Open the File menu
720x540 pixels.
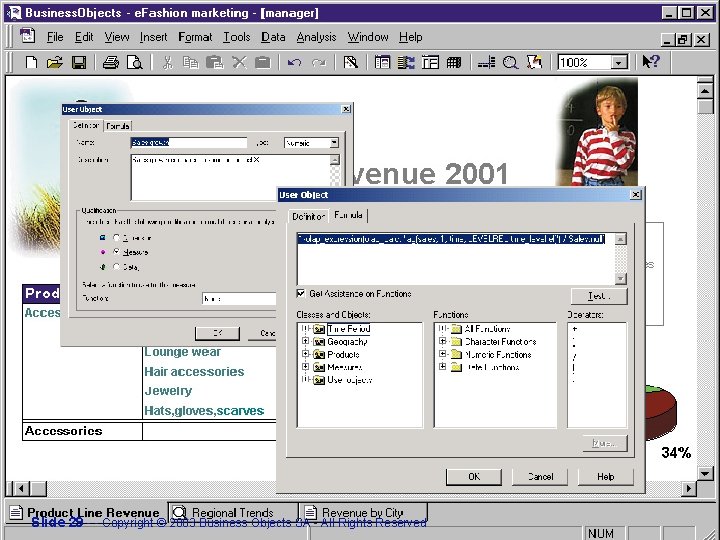(x=55, y=37)
